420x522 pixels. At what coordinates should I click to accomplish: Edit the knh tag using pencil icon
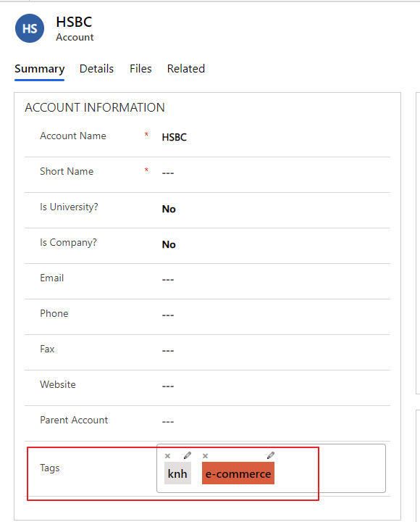point(188,455)
